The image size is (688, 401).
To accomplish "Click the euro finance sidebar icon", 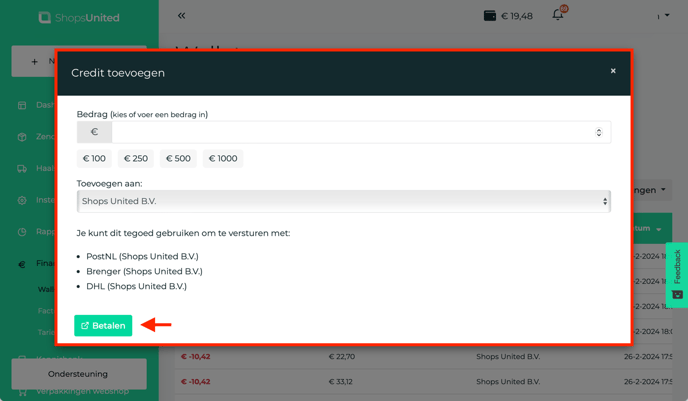I will point(22,264).
